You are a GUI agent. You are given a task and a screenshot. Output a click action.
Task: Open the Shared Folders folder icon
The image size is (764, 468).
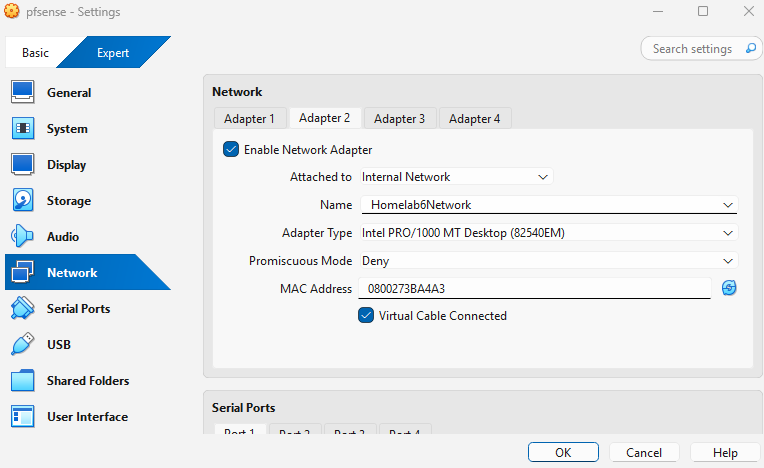22,380
